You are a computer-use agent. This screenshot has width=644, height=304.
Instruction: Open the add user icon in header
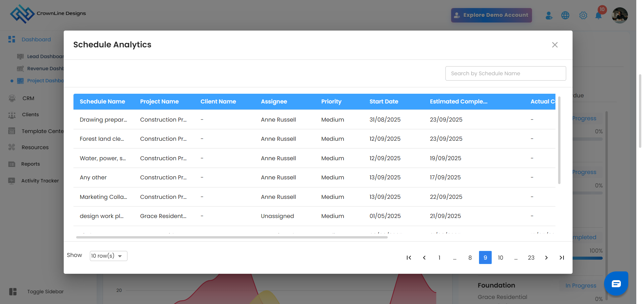(x=549, y=15)
